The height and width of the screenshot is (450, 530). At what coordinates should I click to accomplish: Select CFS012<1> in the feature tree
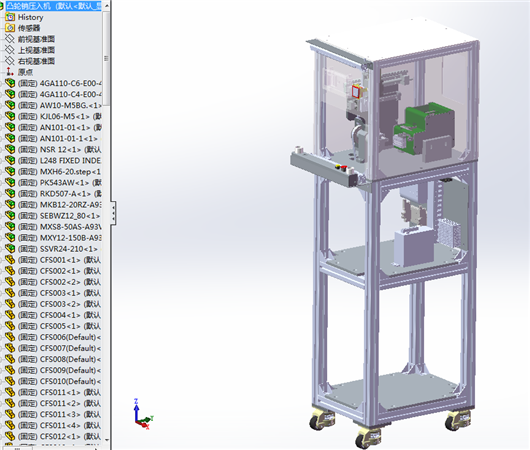[59, 436]
